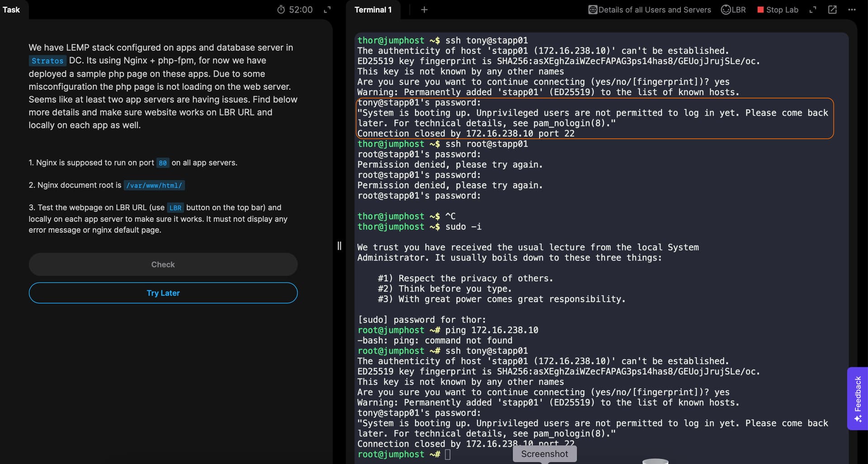Open the three-dot more options menu
Image resolution: width=868 pixels, height=464 pixels.
tap(852, 9)
